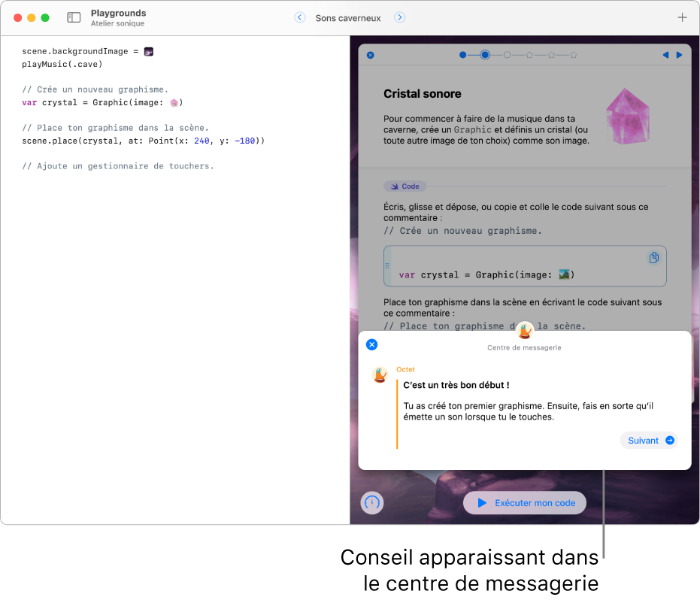
Task: Add new item with plus icon
Action: 682,17
